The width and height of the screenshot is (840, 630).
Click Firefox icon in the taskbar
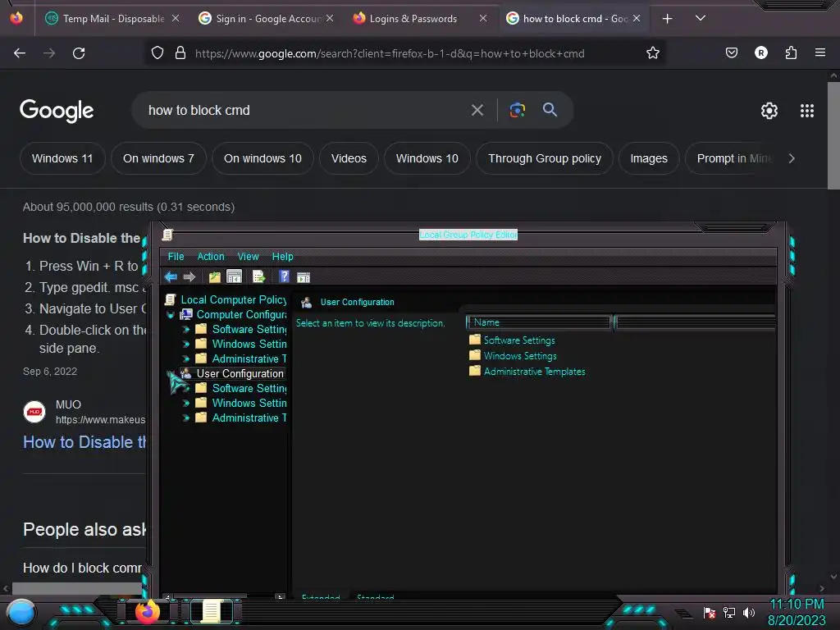[x=148, y=611]
